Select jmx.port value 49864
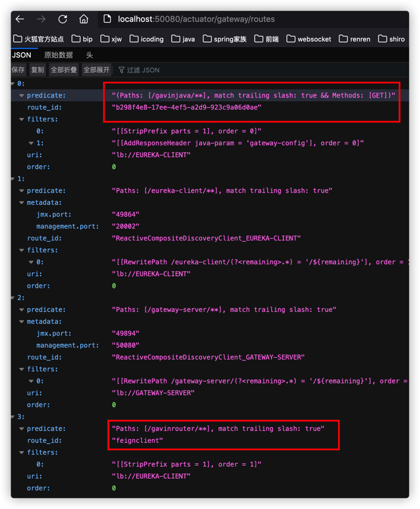The width and height of the screenshot is (420, 509). [x=125, y=214]
